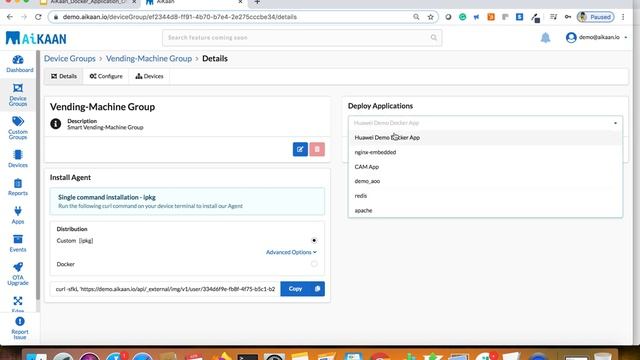
Task: Select Custom [ipkg] distribution radio
Action: 314,240
